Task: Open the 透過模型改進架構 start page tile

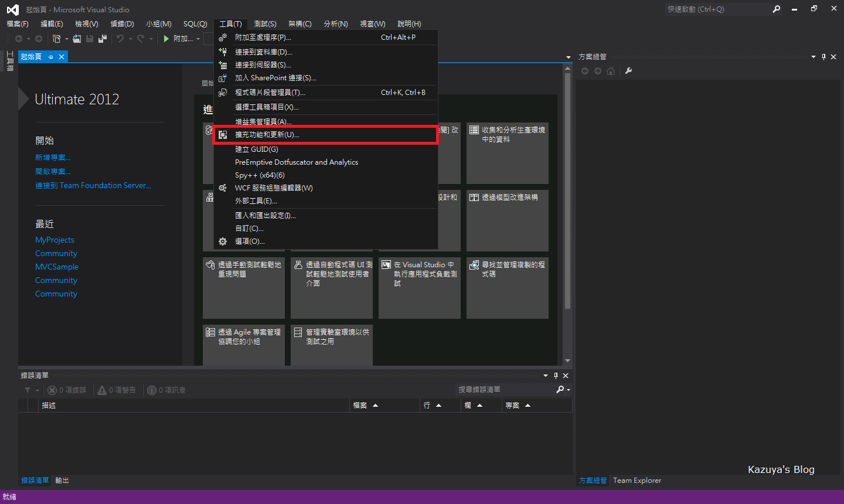Action: [x=508, y=220]
